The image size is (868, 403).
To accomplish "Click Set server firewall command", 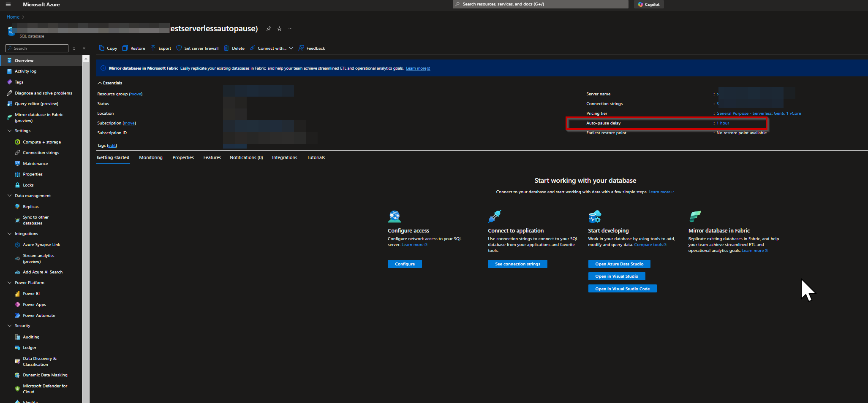I will [197, 48].
